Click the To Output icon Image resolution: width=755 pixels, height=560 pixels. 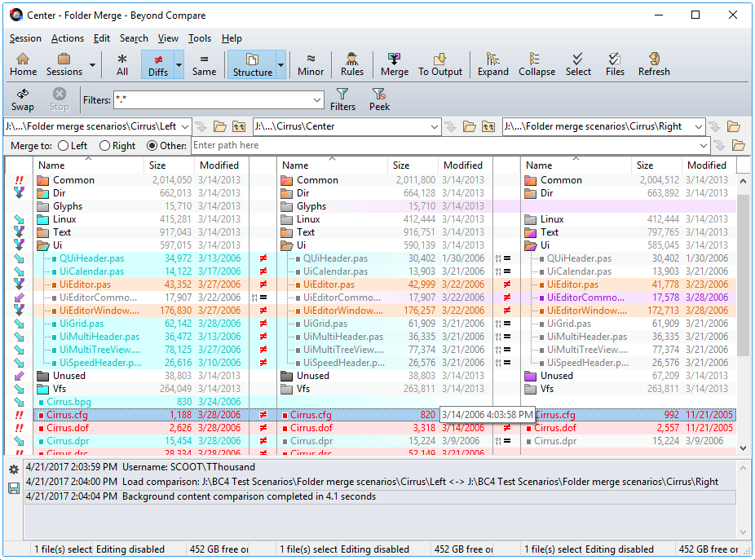point(440,64)
